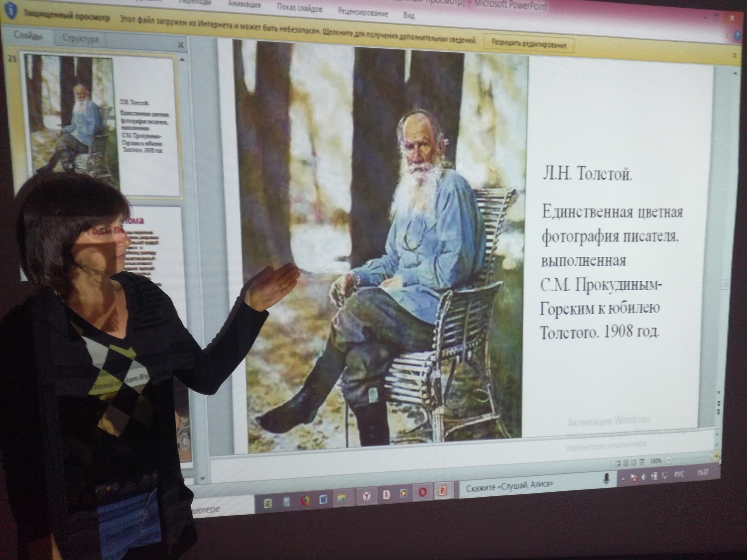Switch to Reading view

coord(635,462)
